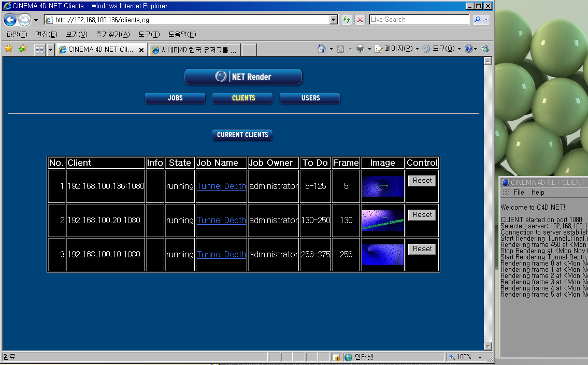Open the CLIENTS page

click(x=242, y=98)
